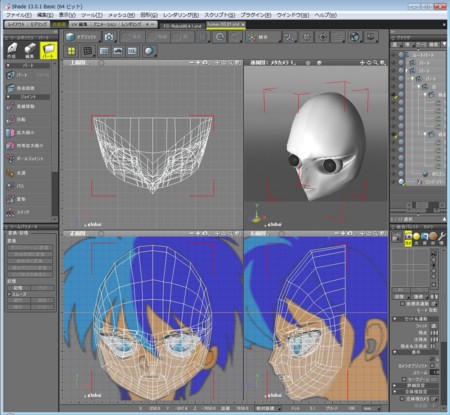Click the four-view layout icon with yellow squares
This screenshot has height=415, width=450.
click(72, 51)
